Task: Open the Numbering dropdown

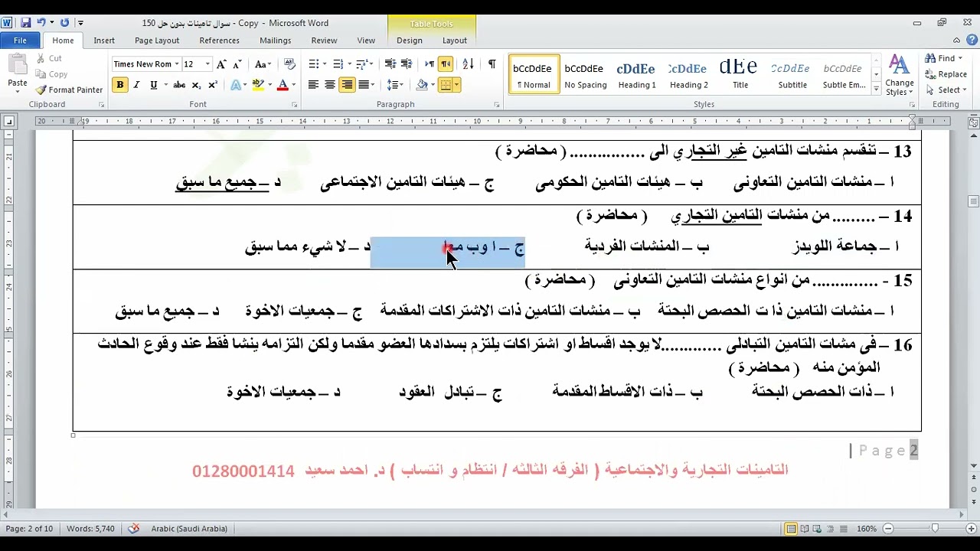Action: coord(349,64)
